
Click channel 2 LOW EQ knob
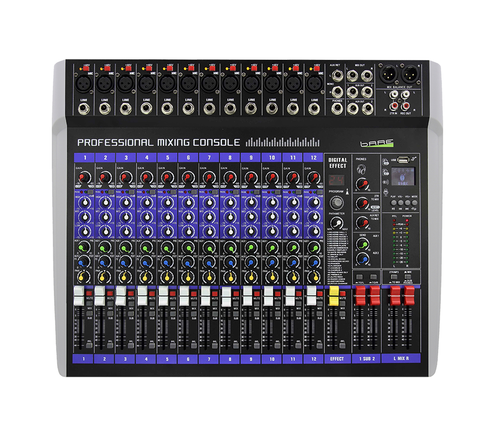point(106,231)
